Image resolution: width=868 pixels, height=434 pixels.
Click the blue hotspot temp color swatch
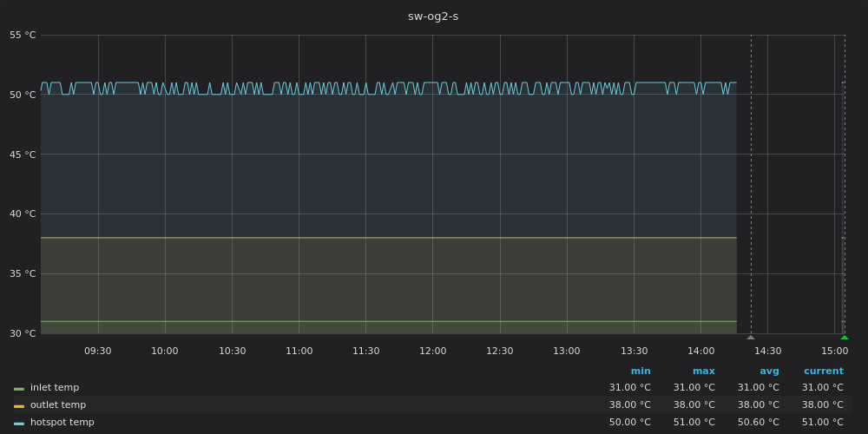(x=19, y=423)
